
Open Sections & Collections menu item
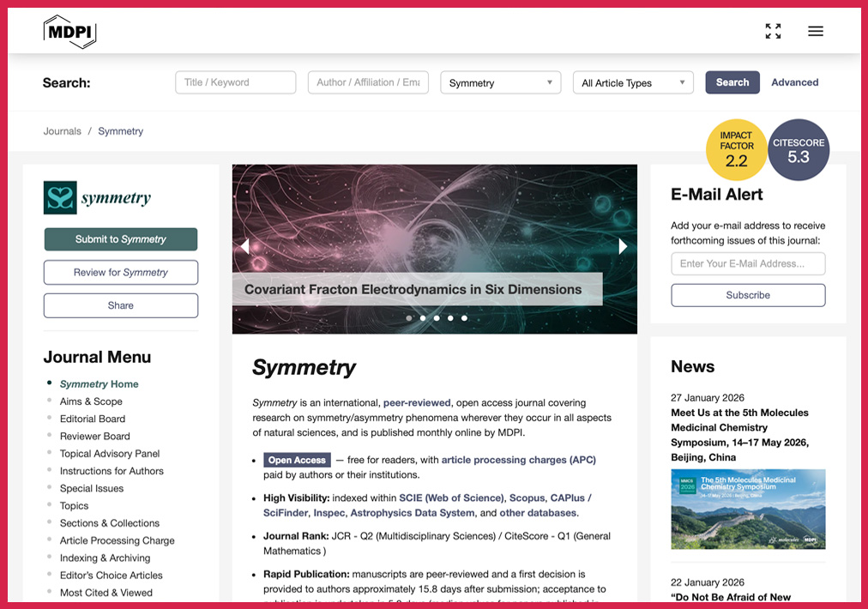pyautogui.click(x=110, y=523)
